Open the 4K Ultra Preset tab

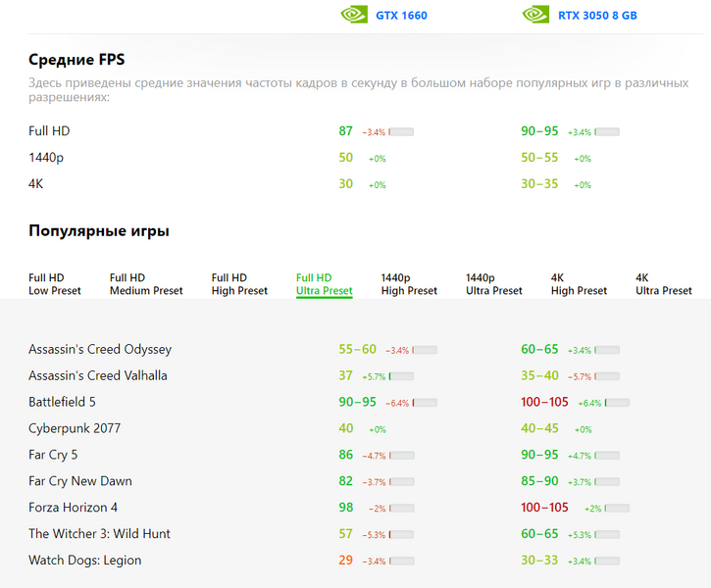coord(664,284)
